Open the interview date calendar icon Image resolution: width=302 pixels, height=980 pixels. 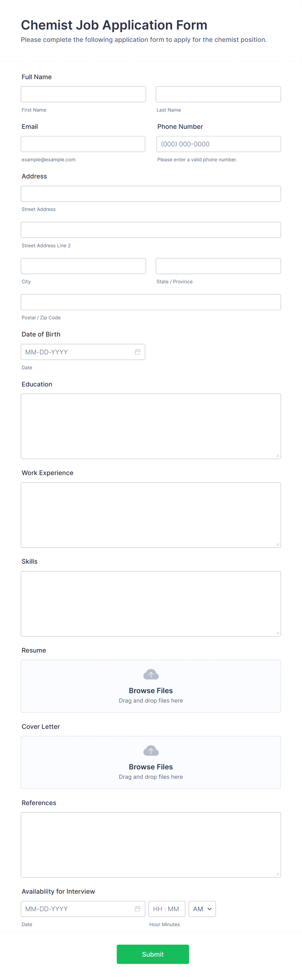click(x=137, y=909)
